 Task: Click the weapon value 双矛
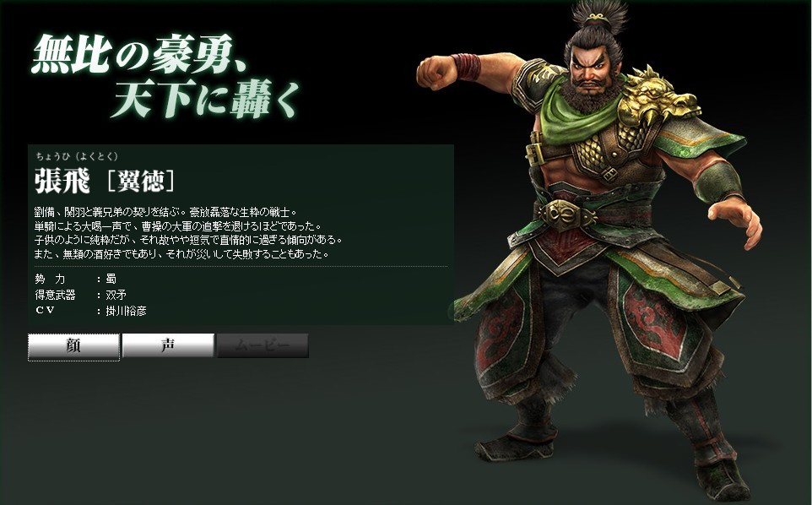pos(116,295)
